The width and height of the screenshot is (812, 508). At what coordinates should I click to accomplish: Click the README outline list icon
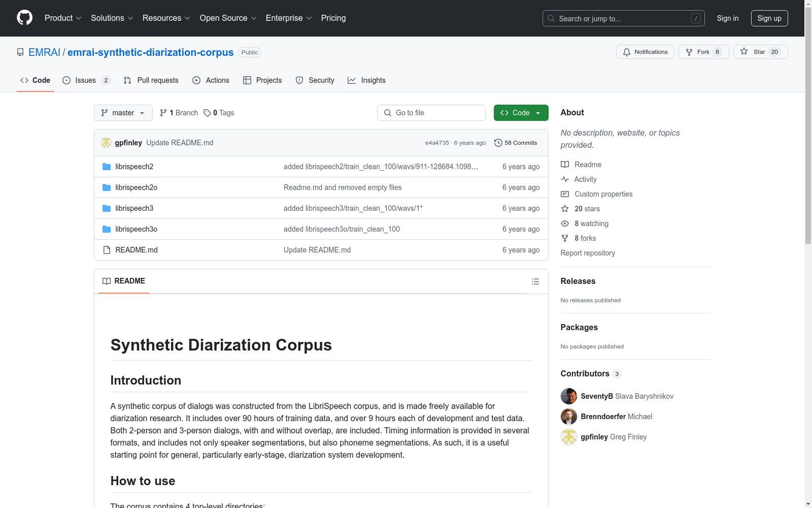tap(535, 281)
